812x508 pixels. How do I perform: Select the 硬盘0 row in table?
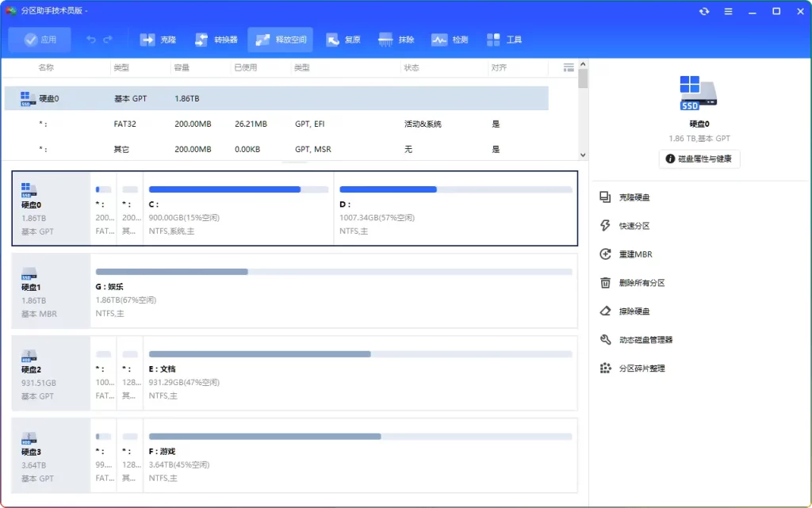277,98
